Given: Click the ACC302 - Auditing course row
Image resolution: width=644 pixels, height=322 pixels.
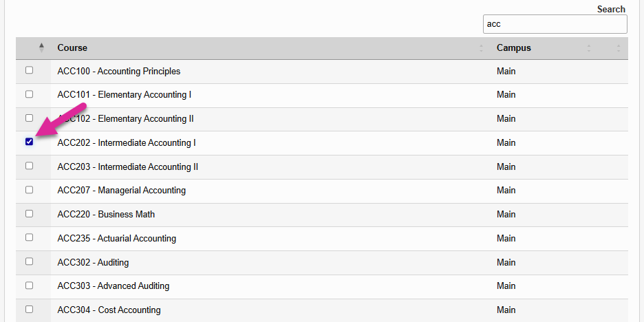Looking at the screenshot, I should click(93, 262).
